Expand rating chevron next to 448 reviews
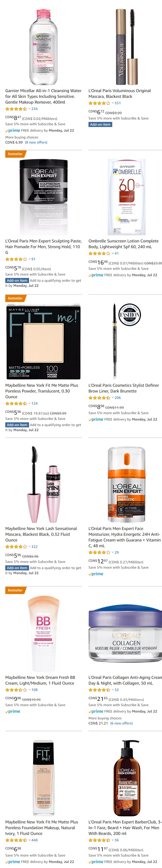The image size is (162, 868). (x=29, y=840)
